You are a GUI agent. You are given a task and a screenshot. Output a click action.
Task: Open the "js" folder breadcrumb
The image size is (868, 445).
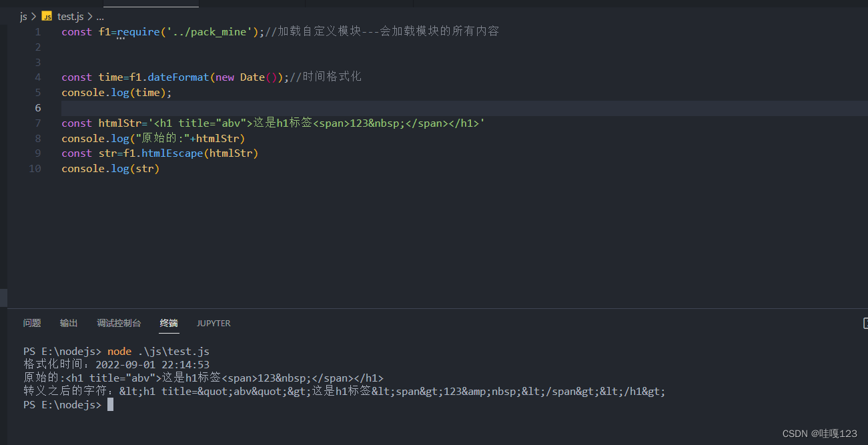23,17
